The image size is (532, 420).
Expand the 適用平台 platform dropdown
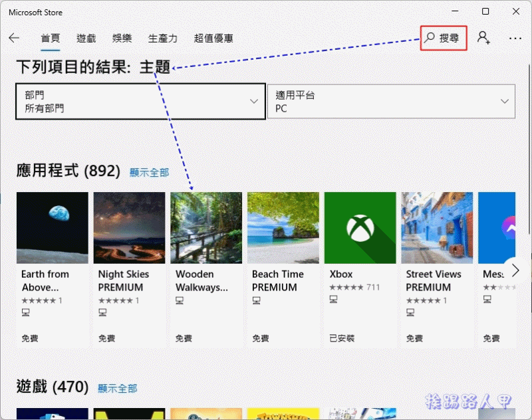click(391, 102)
